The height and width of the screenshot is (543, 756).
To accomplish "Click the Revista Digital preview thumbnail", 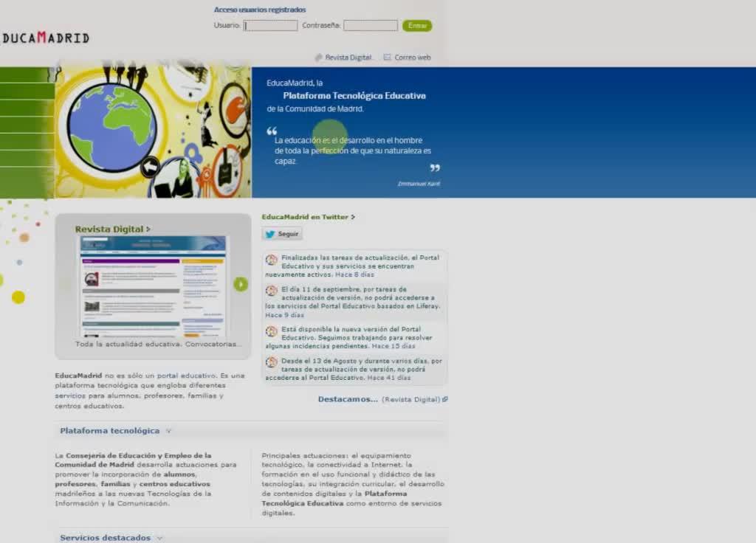I will pos(153,286).
